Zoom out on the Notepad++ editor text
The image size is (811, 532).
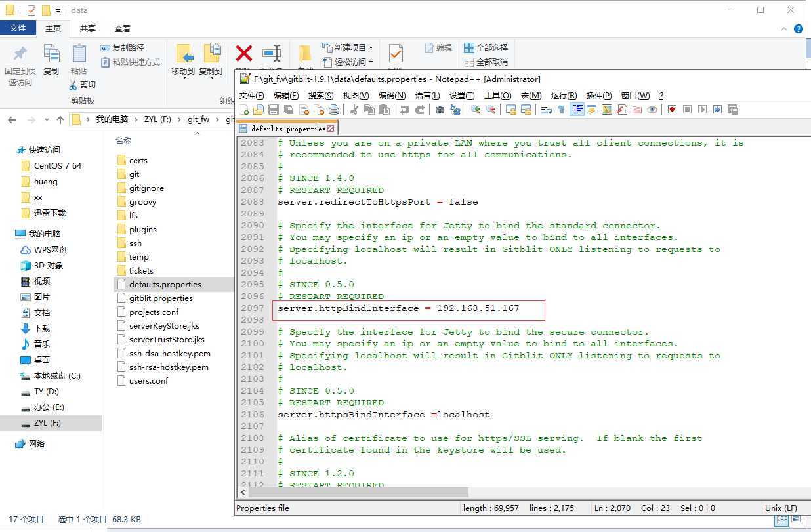[x=491, y=110]
